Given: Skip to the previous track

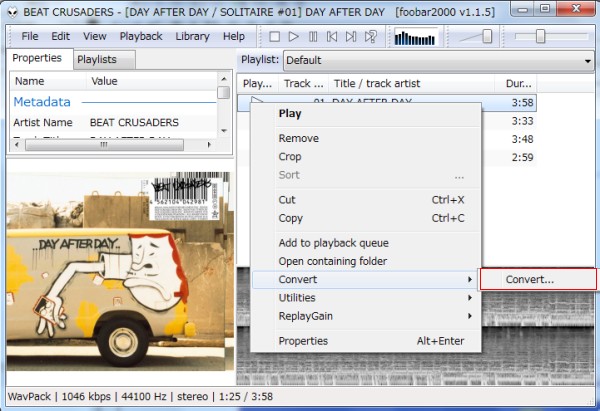Looking at the screenshot, I should pyautogui.click(x=332, y=37).
